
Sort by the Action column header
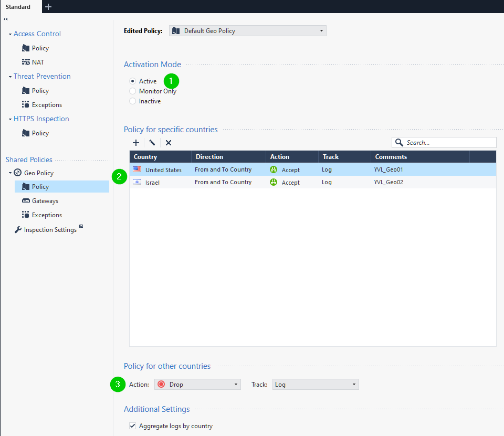[292, 157]
